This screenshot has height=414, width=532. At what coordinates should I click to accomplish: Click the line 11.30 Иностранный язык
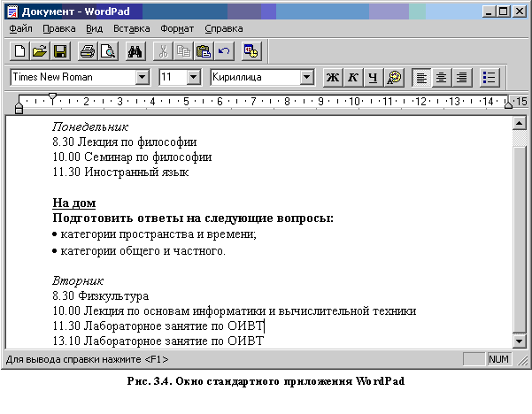(120, 172)
